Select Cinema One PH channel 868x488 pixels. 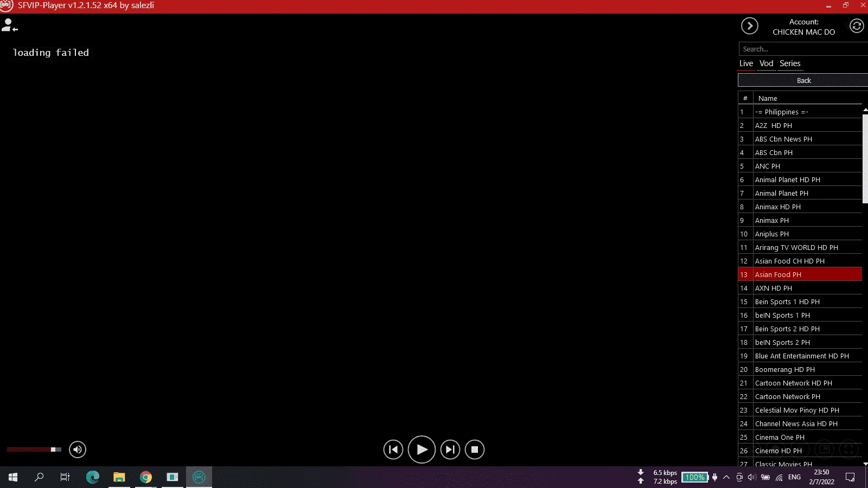pos(800,437)
